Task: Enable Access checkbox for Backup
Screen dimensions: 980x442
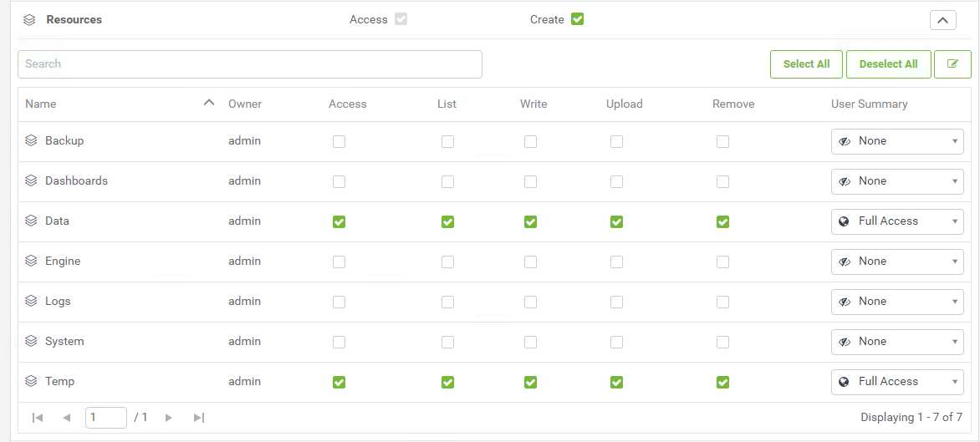Action: click(339, 142)
